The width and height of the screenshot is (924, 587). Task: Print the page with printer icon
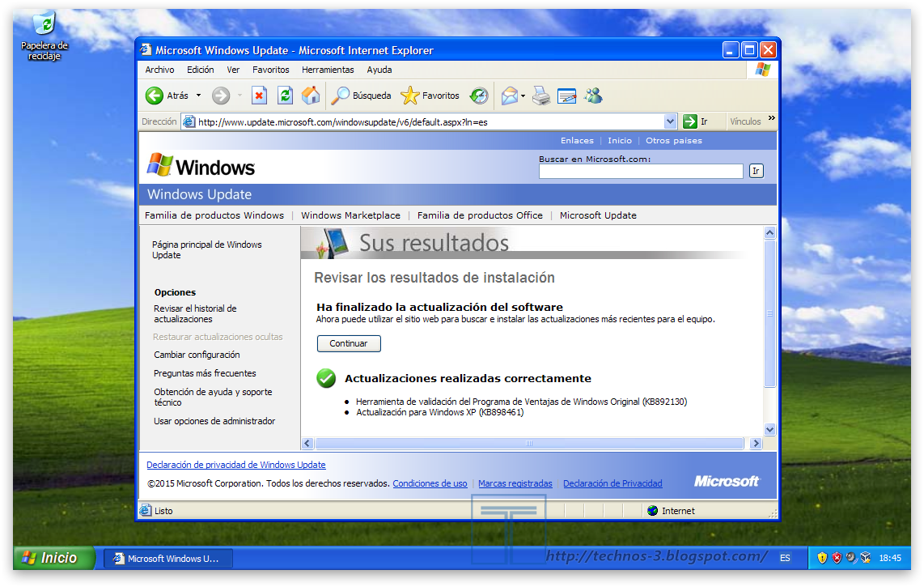click(x=541, y=96)
